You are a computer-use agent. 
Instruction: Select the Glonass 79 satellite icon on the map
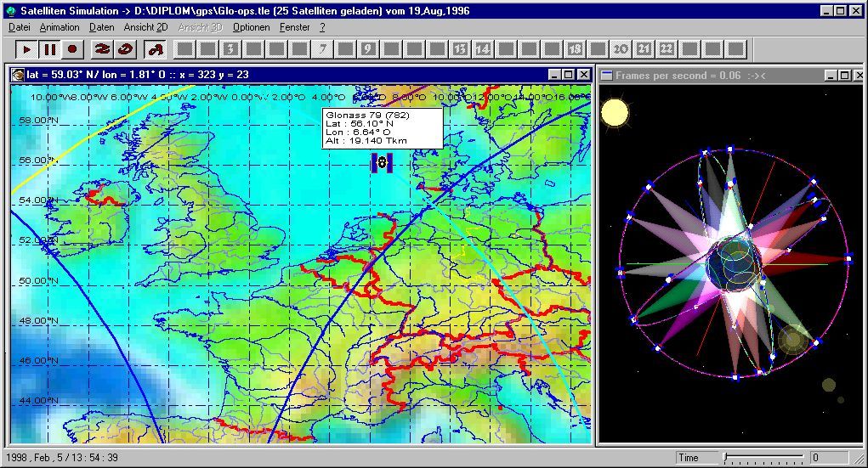(382, 162)
